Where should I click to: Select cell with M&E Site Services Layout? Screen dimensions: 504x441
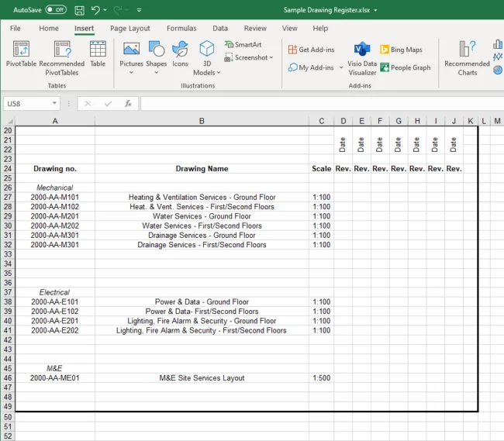pyautogui.click(x=201, y=378)
